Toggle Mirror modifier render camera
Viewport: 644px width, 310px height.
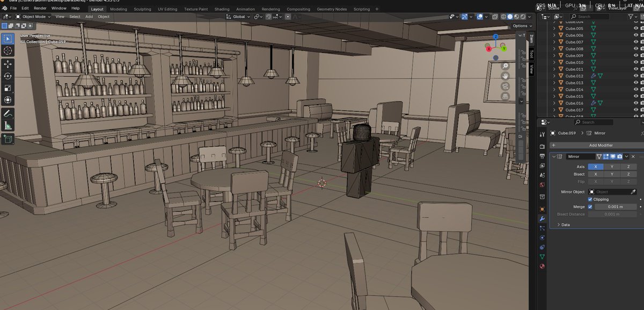pos(620,156)
